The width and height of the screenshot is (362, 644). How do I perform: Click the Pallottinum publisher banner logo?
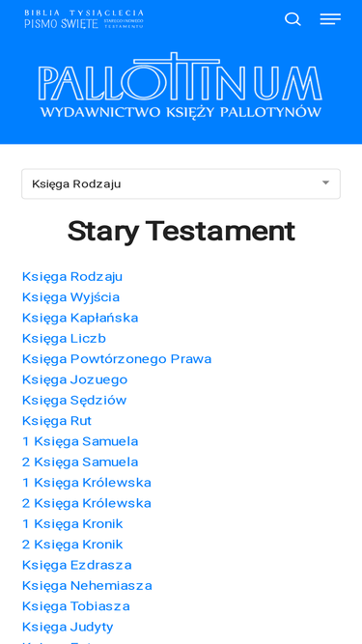[x=181, y=85]
